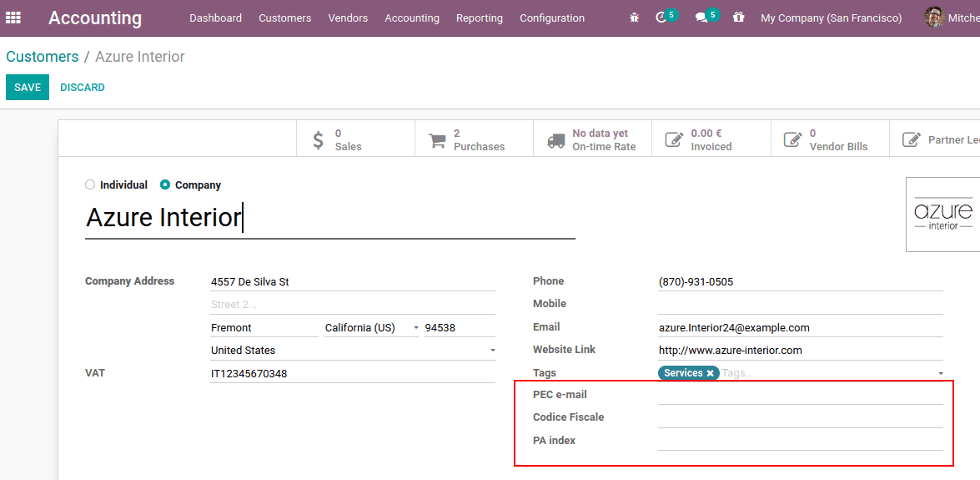This screenshot has height=480, width=980.
Task: Click the Azure Interior breadcrumb text
Action: (140, 56)
